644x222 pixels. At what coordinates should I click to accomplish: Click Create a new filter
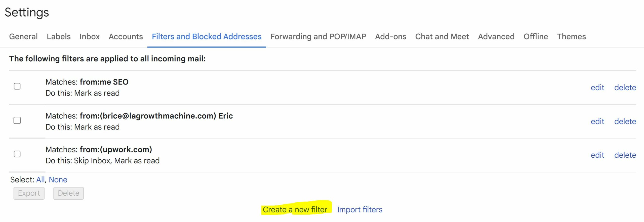pos(295,209)
